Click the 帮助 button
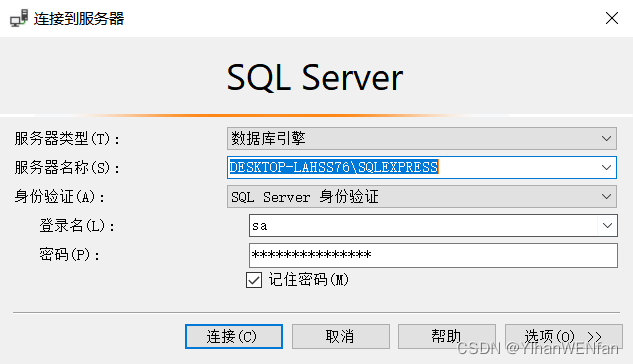This screenshot has width=633, height=364. (447, 337)
